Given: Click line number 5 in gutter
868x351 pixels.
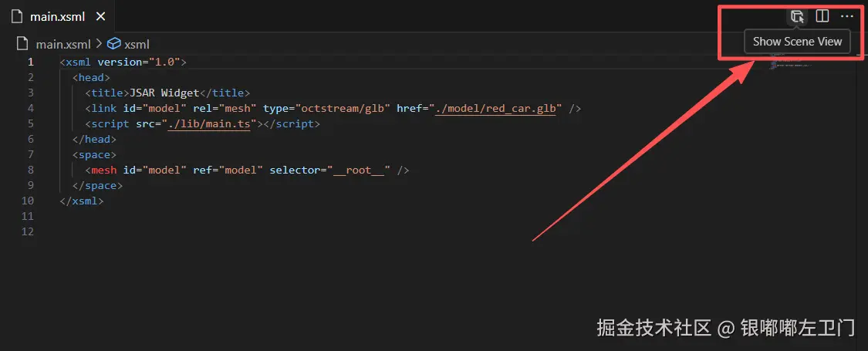Looking at the screenshot, I should pos(30,124).
